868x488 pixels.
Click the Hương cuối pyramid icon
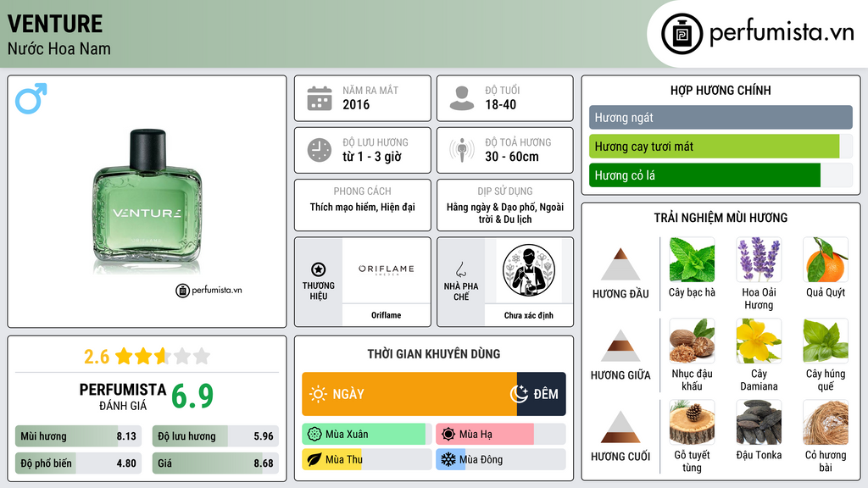tap(620, 427)
